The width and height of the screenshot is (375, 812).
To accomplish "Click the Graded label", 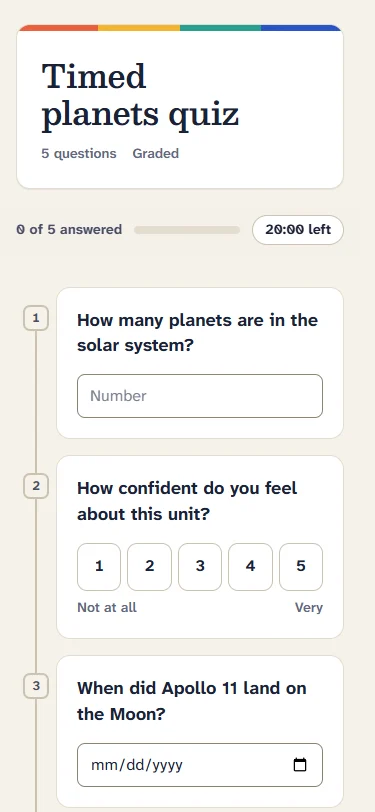I will click(x=156, y=154).
